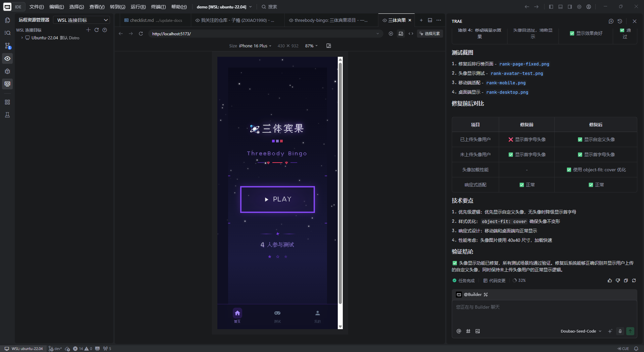This screenshot has height=352, width=644.
Task: Reload the browser preview page
Action: point(141,34)
